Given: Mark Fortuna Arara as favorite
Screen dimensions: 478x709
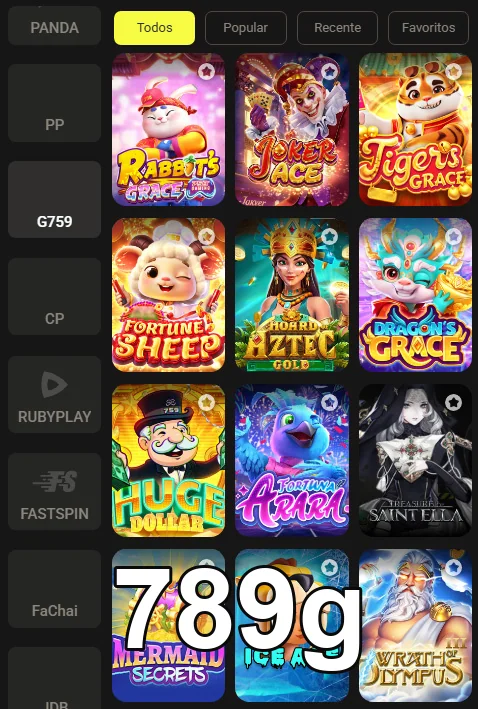Looking at the screenshot, I should coord(330,402).
